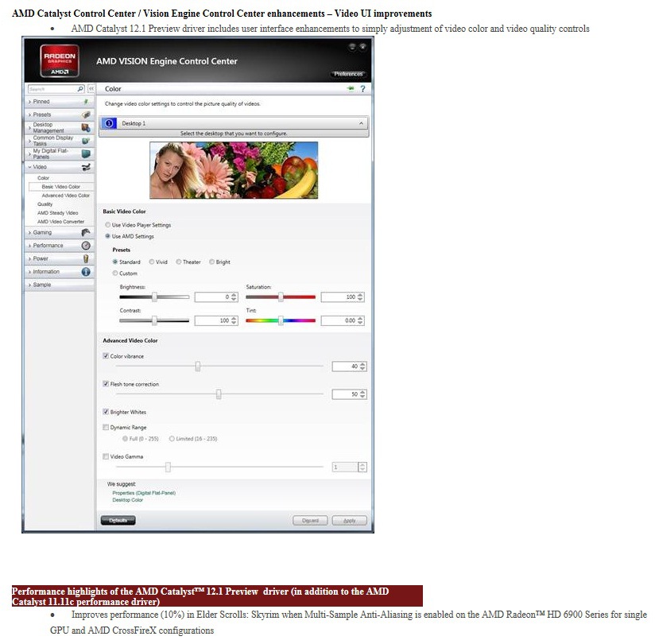Click the Desktop Management icon
655x644 pixels.
point(86,127)
